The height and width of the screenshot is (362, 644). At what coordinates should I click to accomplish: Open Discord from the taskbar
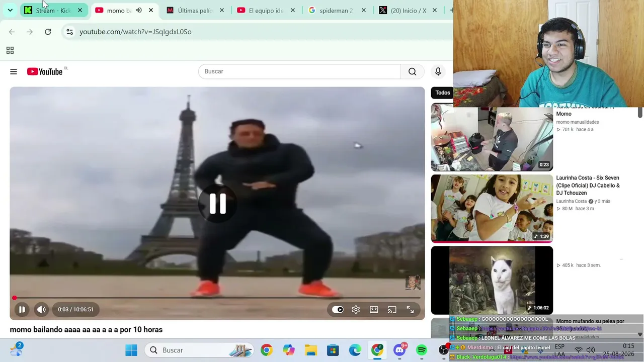click(x=400, y=350)
